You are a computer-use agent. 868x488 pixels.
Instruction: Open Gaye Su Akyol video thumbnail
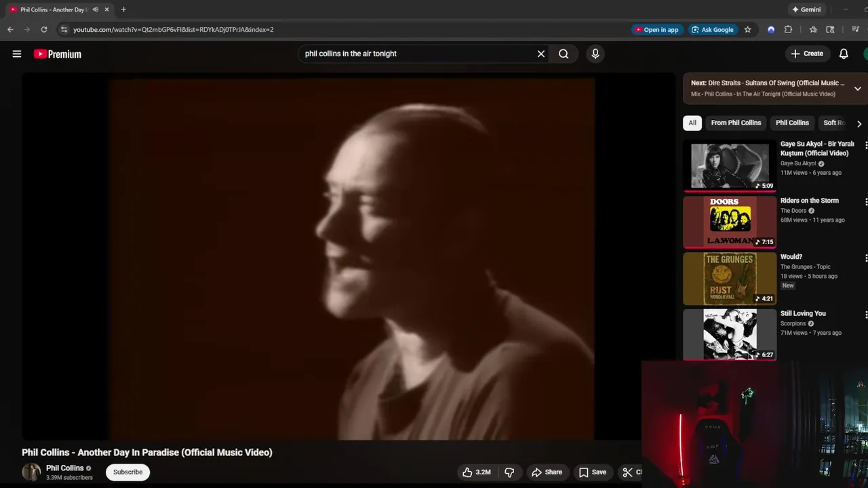[x=730, y=166]
